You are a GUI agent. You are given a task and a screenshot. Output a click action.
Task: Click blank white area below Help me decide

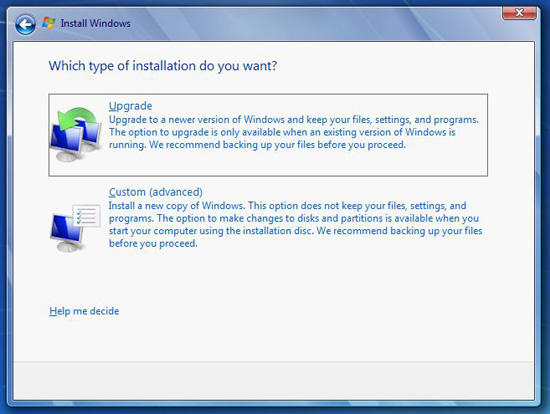[274, 340]
